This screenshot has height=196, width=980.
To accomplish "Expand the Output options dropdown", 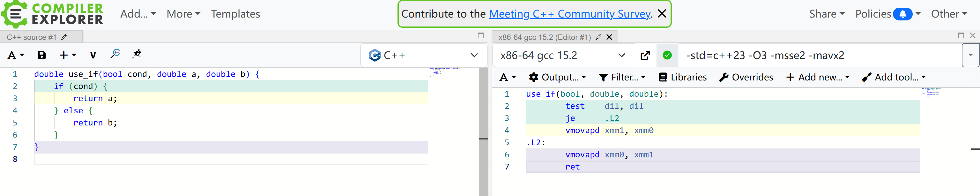I will point(557,77).
